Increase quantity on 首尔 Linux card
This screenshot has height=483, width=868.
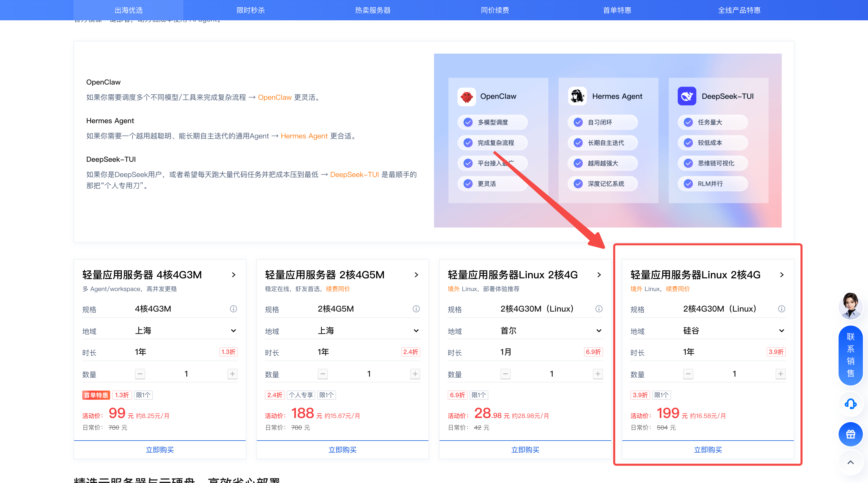click(598, 374)
